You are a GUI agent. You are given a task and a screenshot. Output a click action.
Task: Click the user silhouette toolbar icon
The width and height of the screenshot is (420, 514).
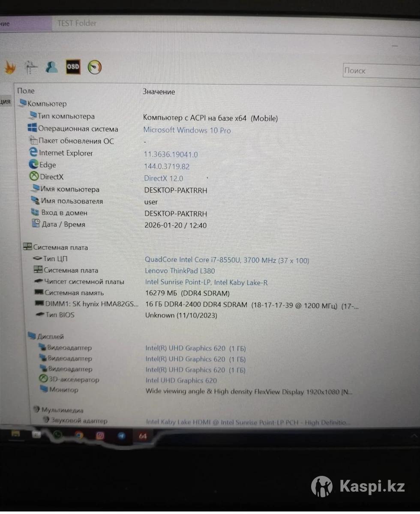pos(51,67)
